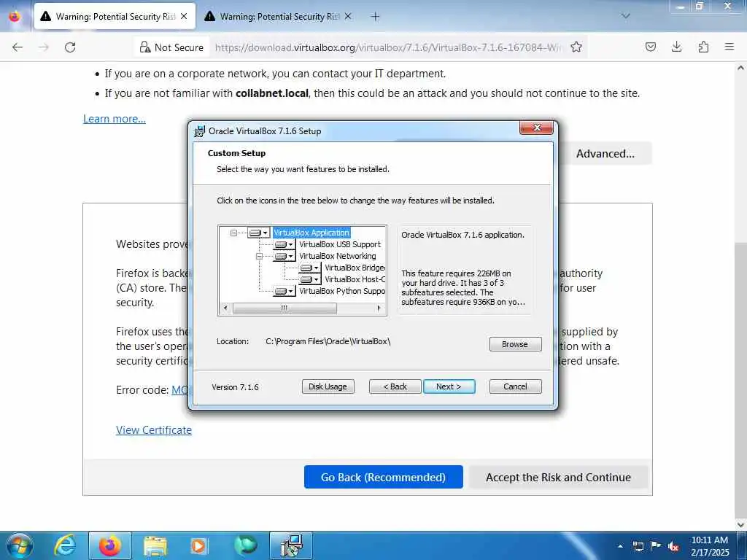Click page scrollbar up arrow in Firefox

741,68
